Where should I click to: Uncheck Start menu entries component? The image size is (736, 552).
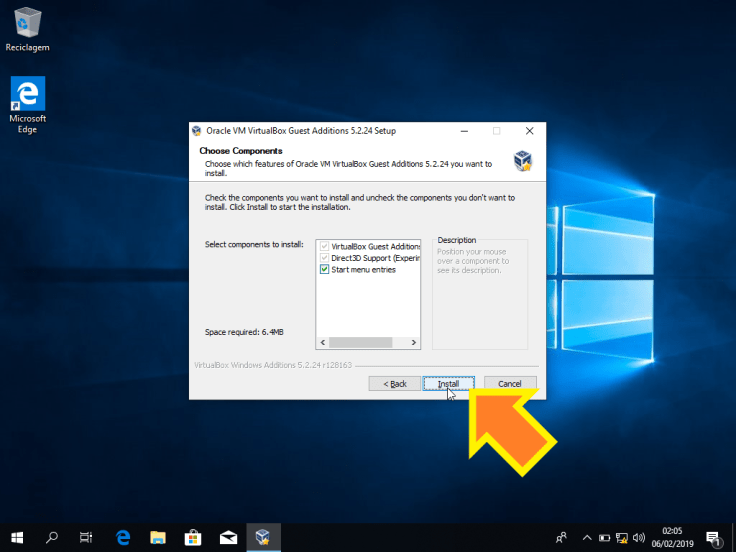click(x=324, y=270)
